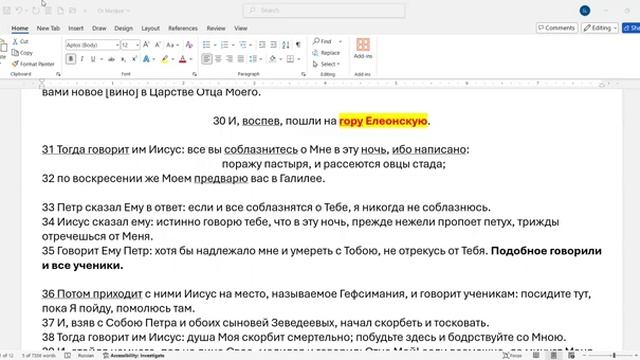Open the Replace dialog
The height and width of the screenshot is (360, 640).
[x=326, y=53]
